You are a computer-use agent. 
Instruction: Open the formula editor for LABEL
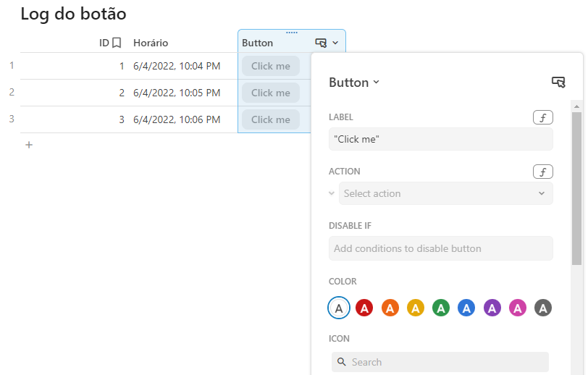click(x=542, y=117)
